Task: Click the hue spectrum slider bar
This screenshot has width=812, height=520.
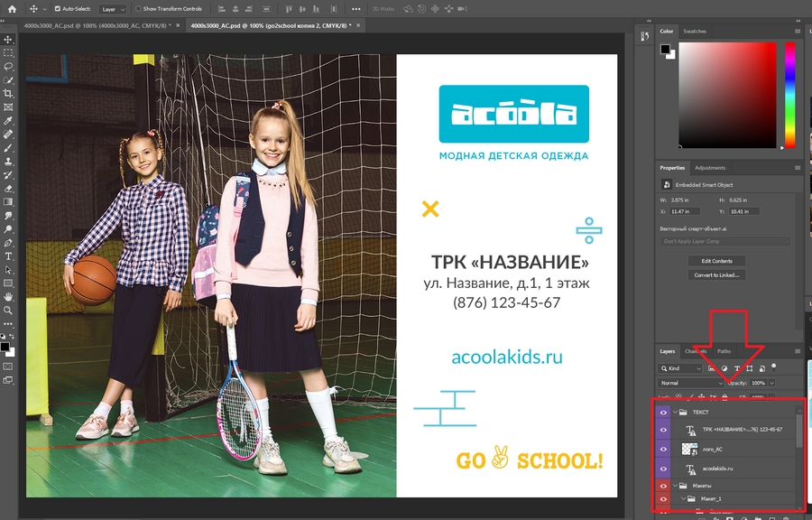Action: point(789,96)
